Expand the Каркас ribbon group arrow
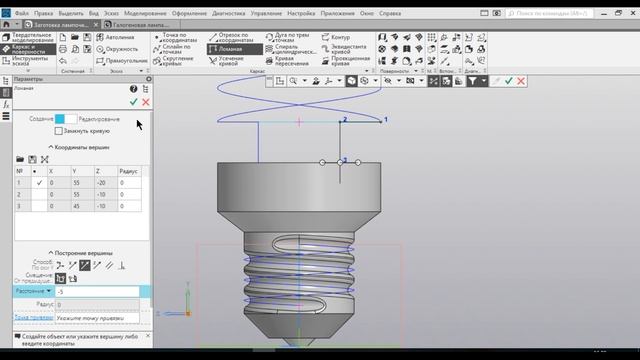Viewport: 640px width, 360px height. point(366,71)
